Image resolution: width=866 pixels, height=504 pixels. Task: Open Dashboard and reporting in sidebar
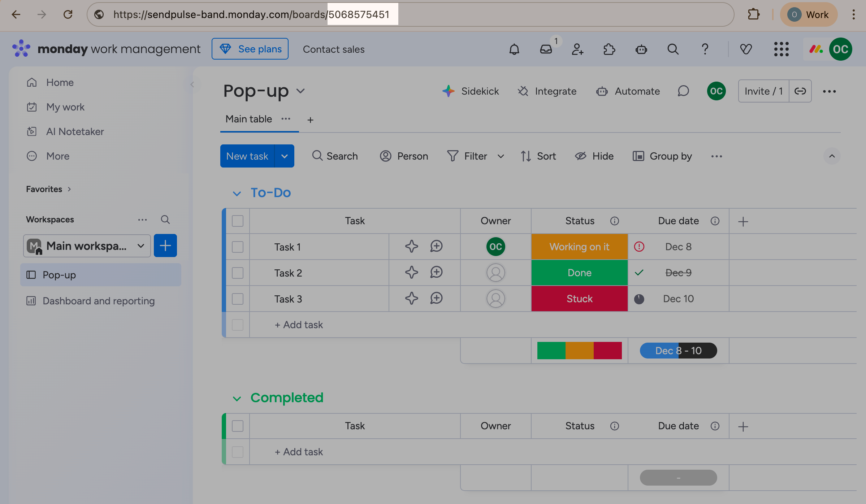tap(99, 301)
